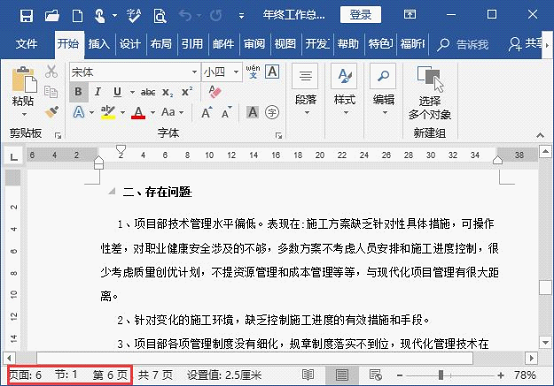
Task: Click the Share (共享) button
Action: 525,44
